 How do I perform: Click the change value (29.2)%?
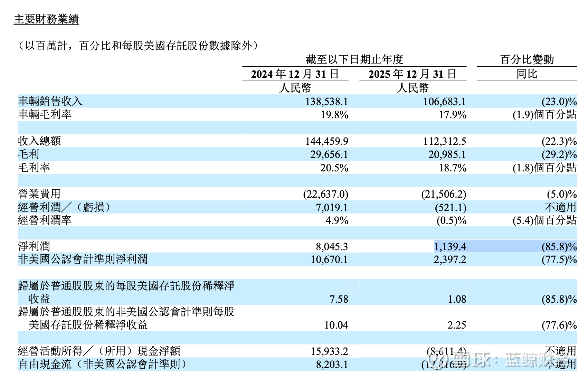tap(559, 154)
